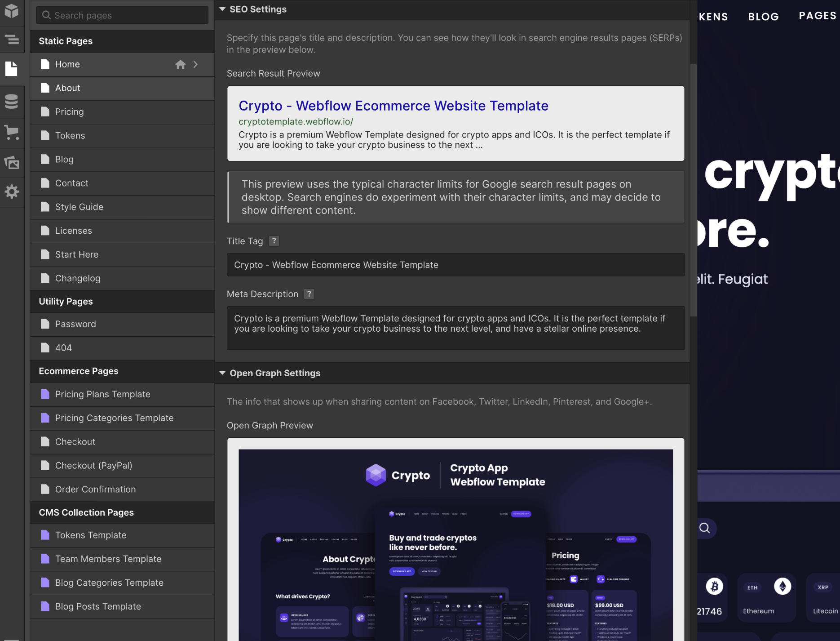Collapse the Open Graph Settings section
This screenshot has width=840, height=641.
pyautogui.click(x=222, y=373)
